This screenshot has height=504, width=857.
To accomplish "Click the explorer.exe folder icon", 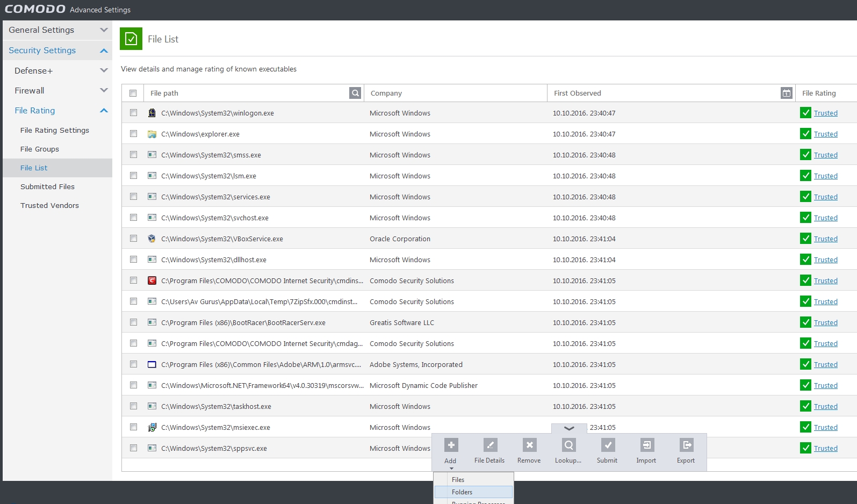I will click(152, 134).
